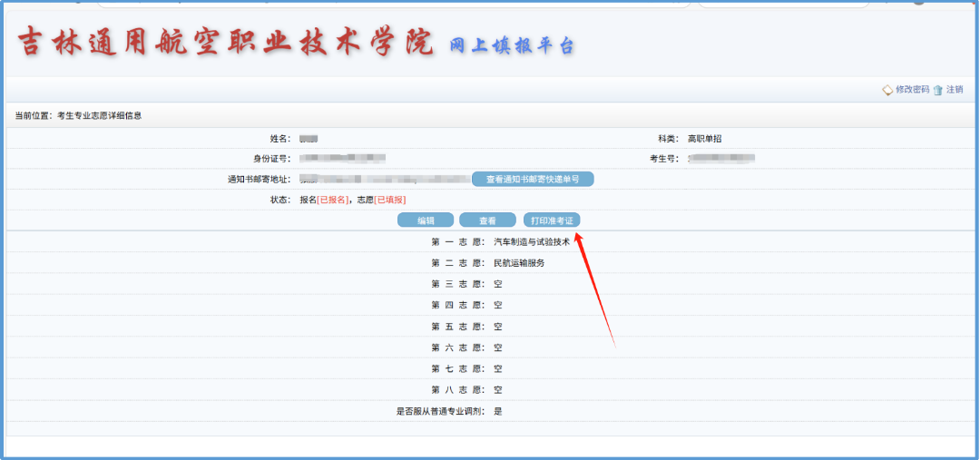This screenshot has width=980, height=460.
Task: Log out via the 注销 link
Action: pos(955,90)
